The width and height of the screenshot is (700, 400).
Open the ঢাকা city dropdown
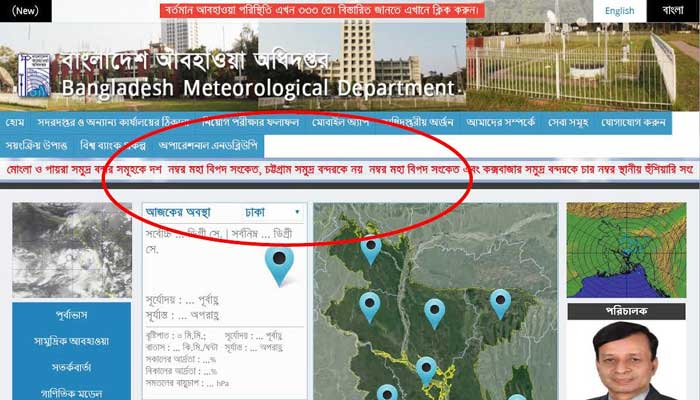[272, 212]
